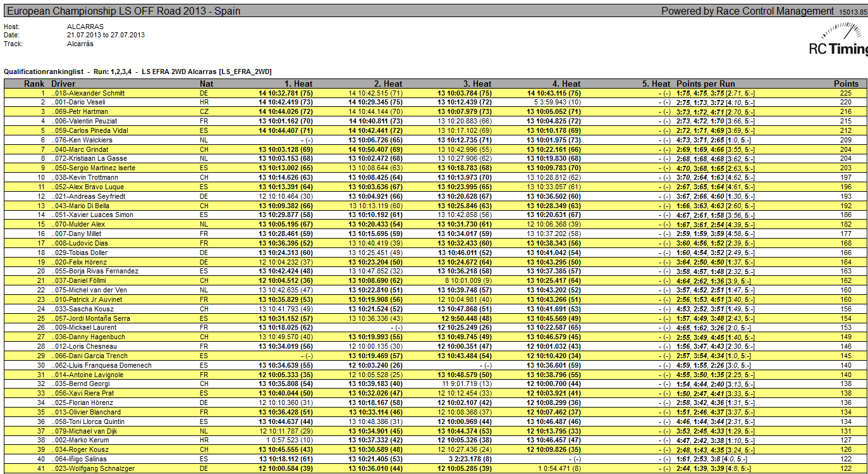
Task: Select driver '008-Ludovic Dias'
Action: pos(80,243)
